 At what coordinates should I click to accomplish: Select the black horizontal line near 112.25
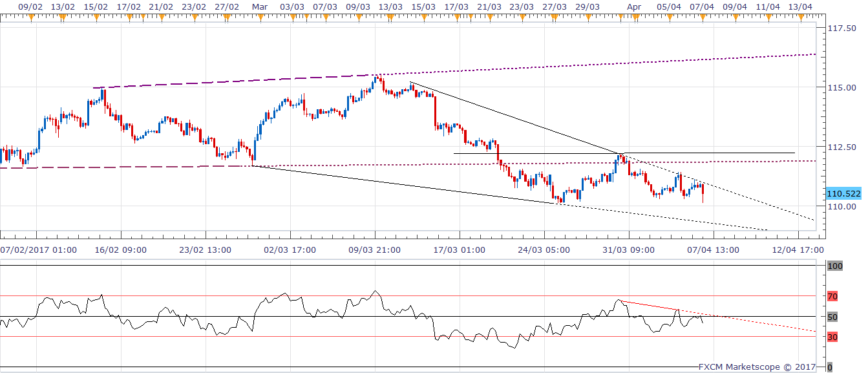624,153
